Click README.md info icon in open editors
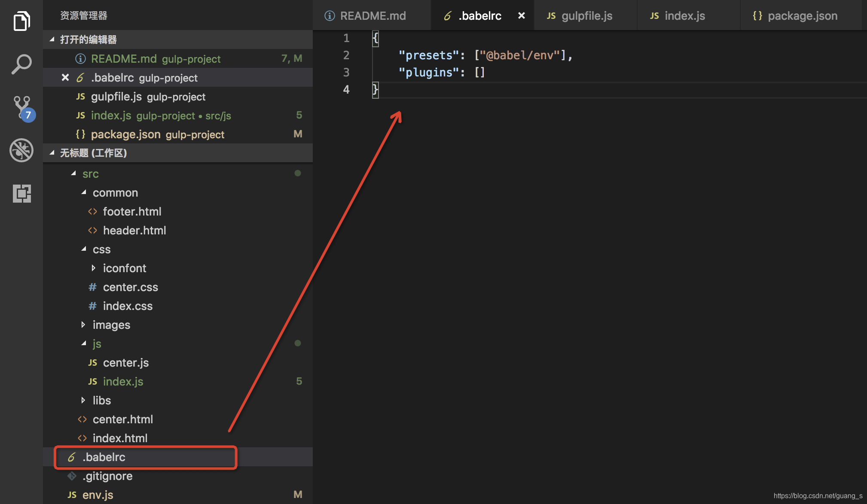The width and height of the screenshot is (867, 504). (80, 58)
